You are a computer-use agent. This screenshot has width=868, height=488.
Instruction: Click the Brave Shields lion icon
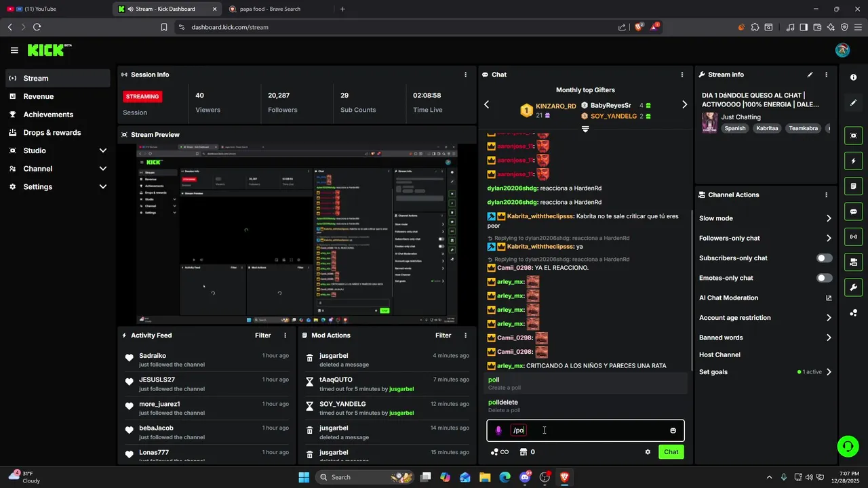click(638, 27)
